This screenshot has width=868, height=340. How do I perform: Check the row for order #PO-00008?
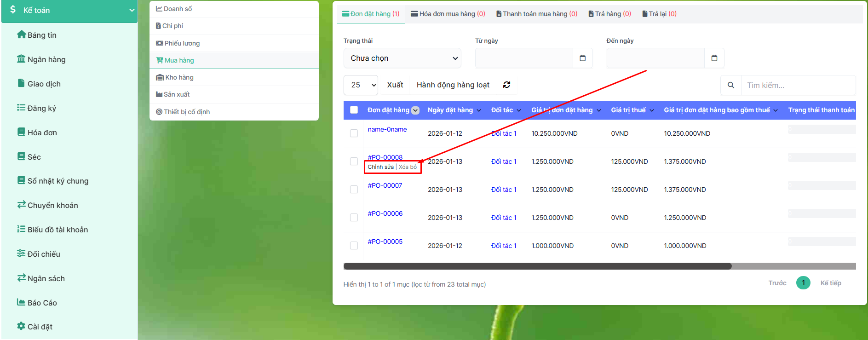(x=354, y=161)
